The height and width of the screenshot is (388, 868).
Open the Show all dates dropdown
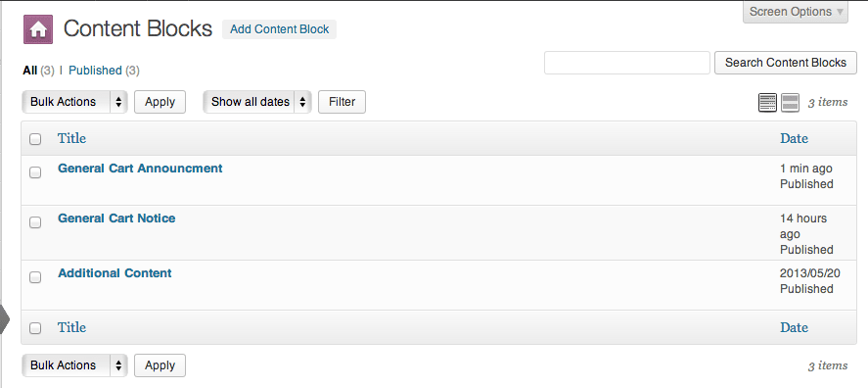257,102
